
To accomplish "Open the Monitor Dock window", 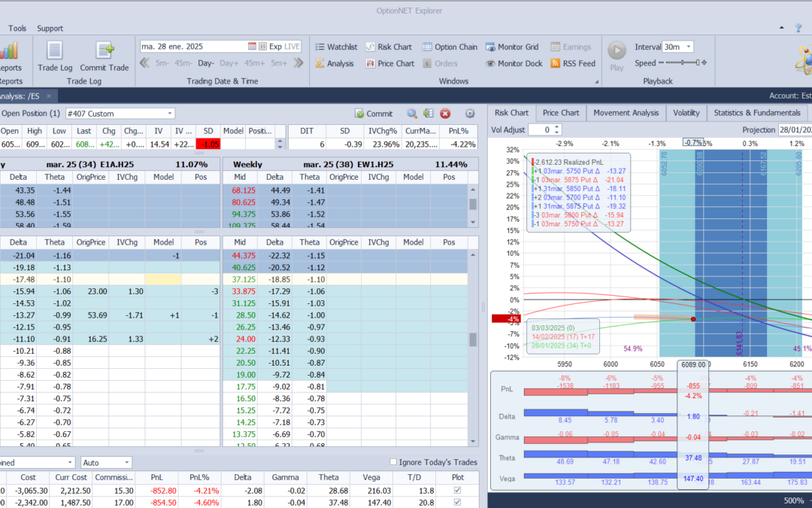I will [x=514, y=63].
